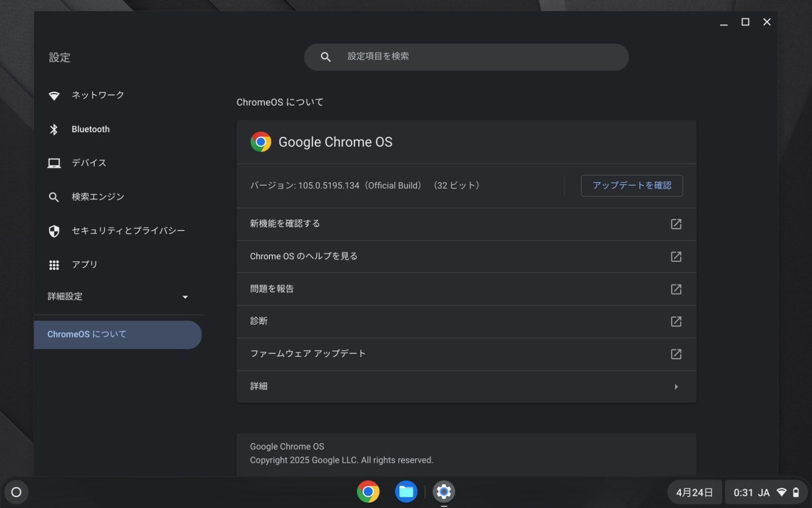
Task: Click the Wi-Fi status icon in system tray
Action: point(782,492)
